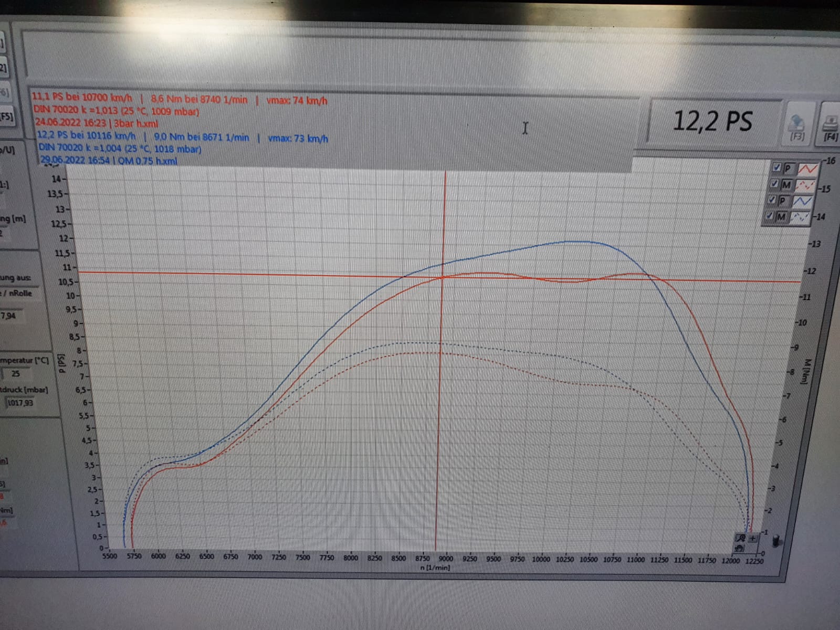
Task: Click the red P legend label button
Action: [x=788, y=169]
